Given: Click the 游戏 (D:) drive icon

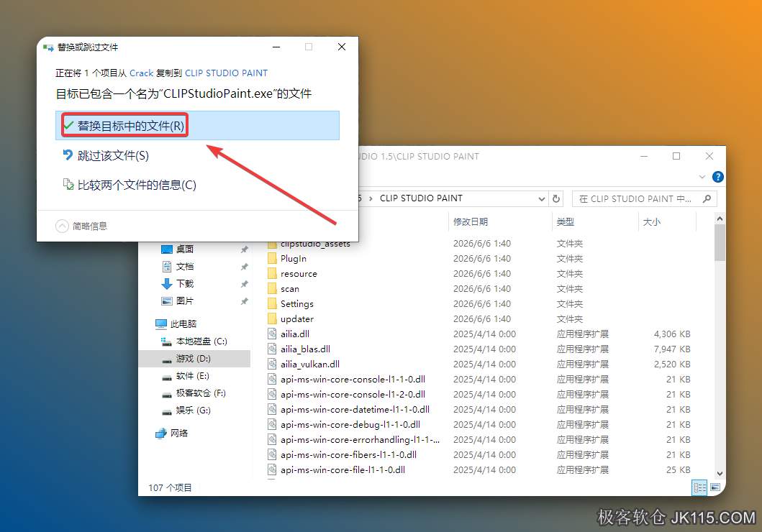Looking at the screenshot, I should 167,359.
